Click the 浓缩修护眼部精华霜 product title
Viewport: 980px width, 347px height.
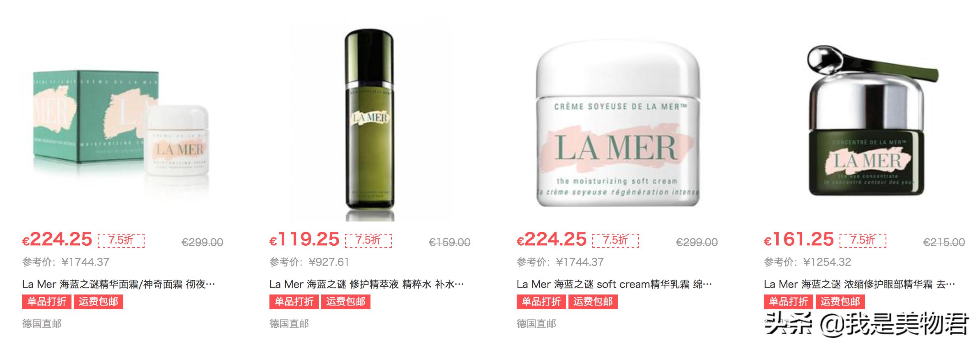pyautogui.click(x=860, y=284)
